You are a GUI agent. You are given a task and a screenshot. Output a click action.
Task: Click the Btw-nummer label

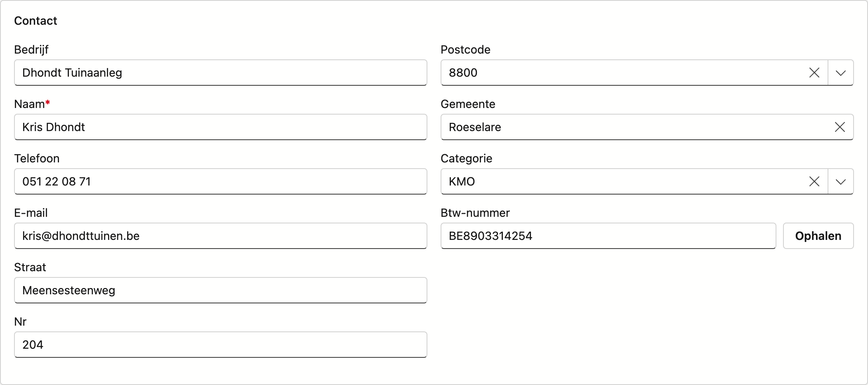point(475,213)
